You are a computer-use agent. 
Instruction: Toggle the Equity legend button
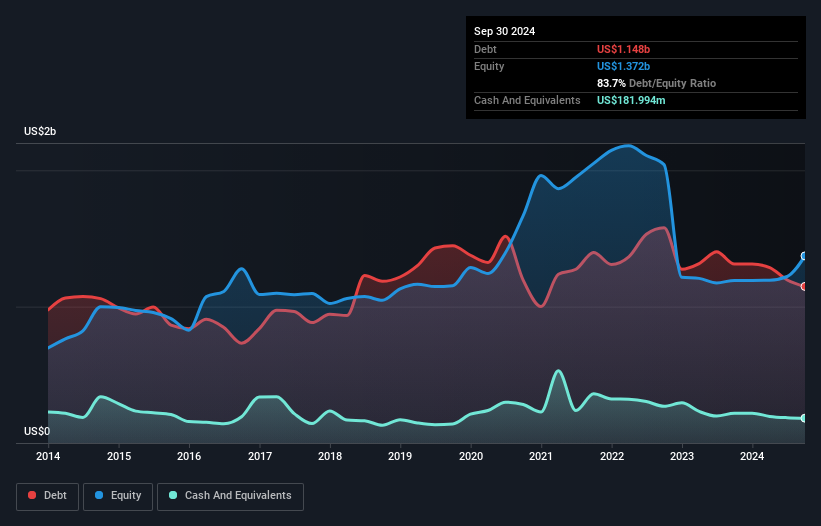click(x=118, y=496)
